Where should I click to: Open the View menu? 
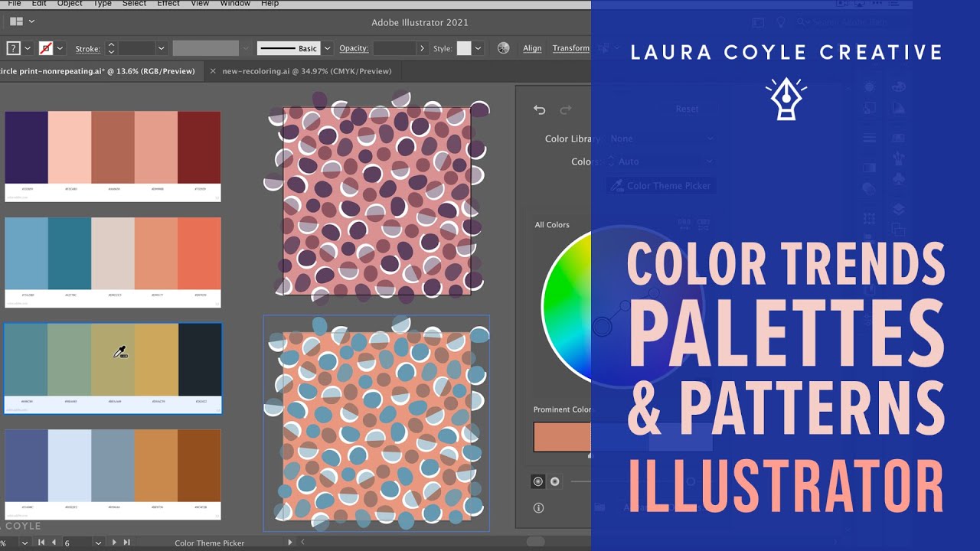coord(200,4)
